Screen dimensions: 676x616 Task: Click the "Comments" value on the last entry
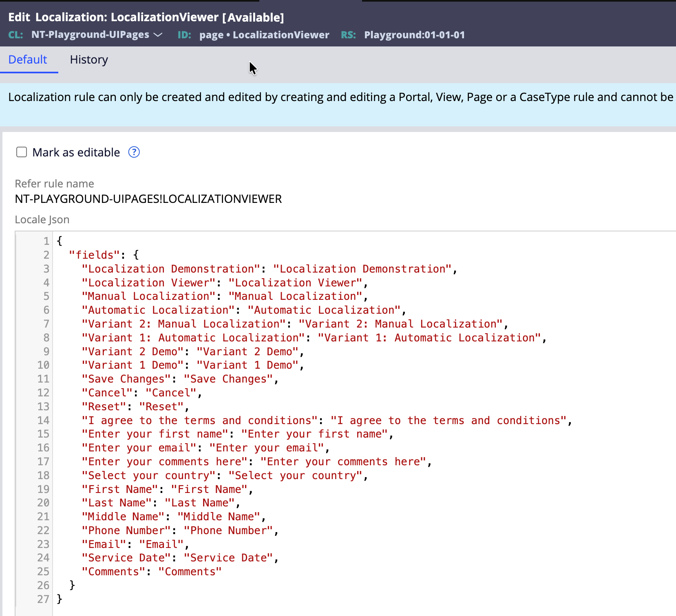pos(190,572)
